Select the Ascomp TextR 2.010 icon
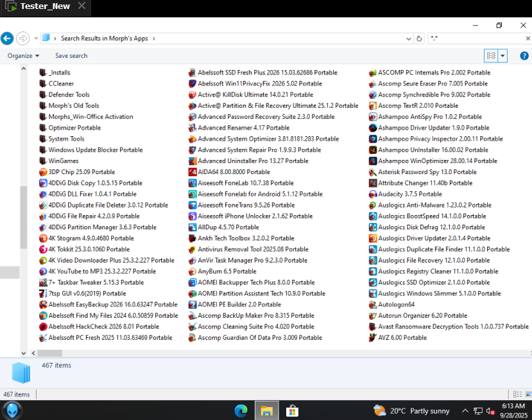 pos(373,105)
